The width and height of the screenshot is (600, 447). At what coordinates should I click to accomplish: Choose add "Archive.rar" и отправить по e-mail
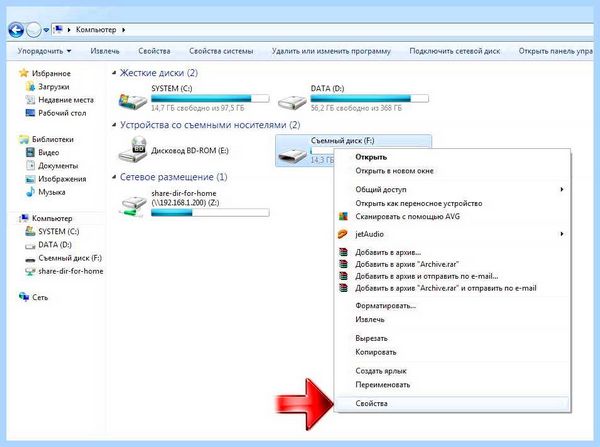tap(452, 288)
